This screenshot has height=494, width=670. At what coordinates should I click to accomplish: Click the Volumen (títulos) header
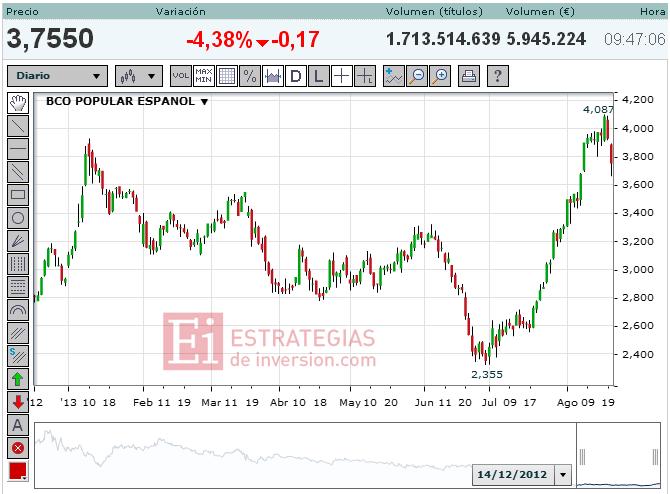[x=434, y=12]
